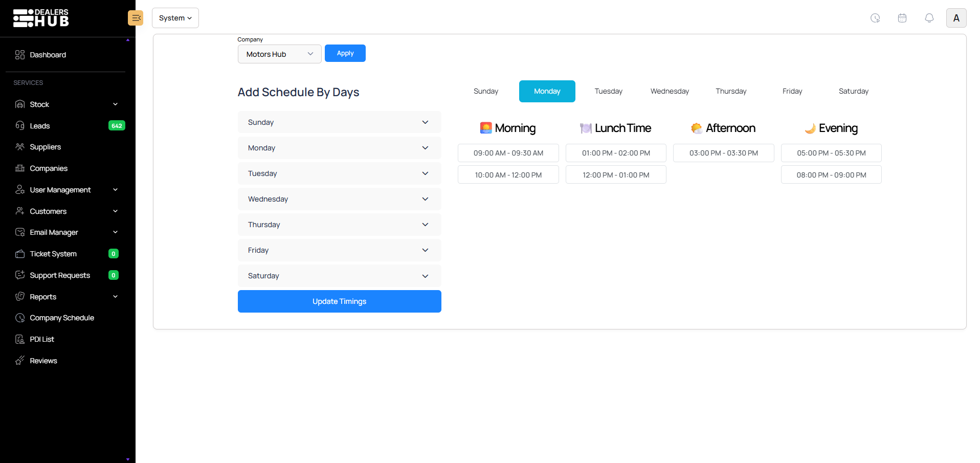Open Suppliers page from sidebar

45,147
